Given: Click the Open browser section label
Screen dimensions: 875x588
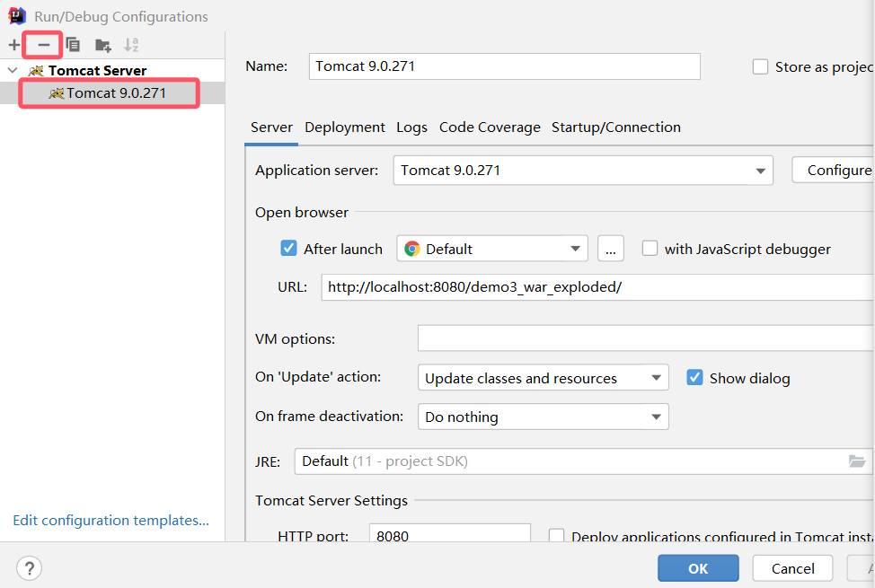Looking at the screenshot, I should coord(301,213).
